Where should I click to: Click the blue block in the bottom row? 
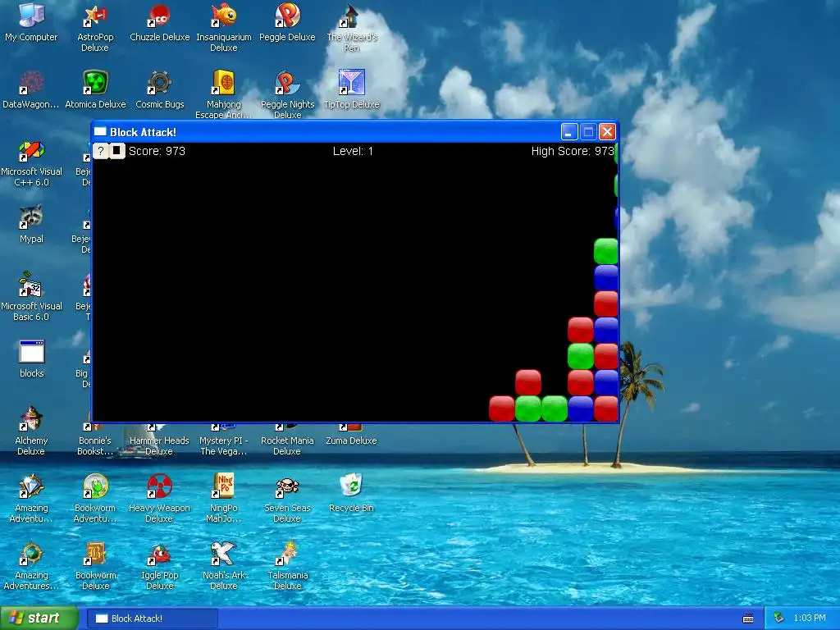(x=580, y=409)
